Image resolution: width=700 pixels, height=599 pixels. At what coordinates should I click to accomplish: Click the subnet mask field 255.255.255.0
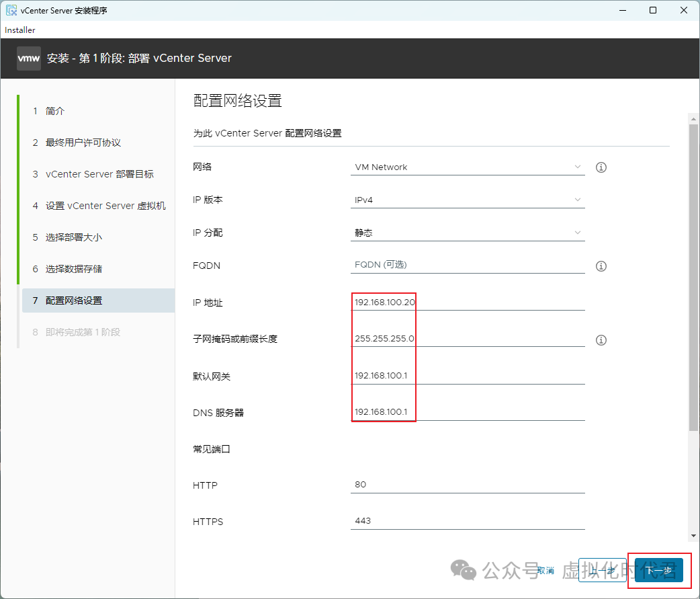click(468, 339)
